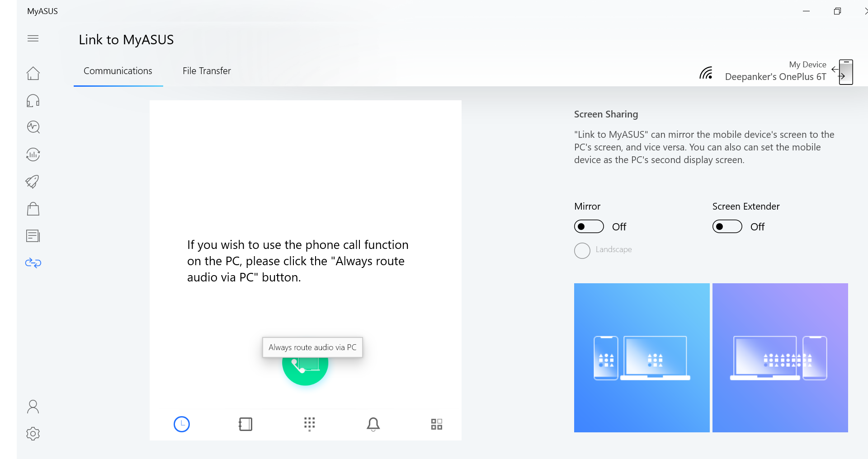
Task: Switch to the Communications tab
Action: (118, 71)
